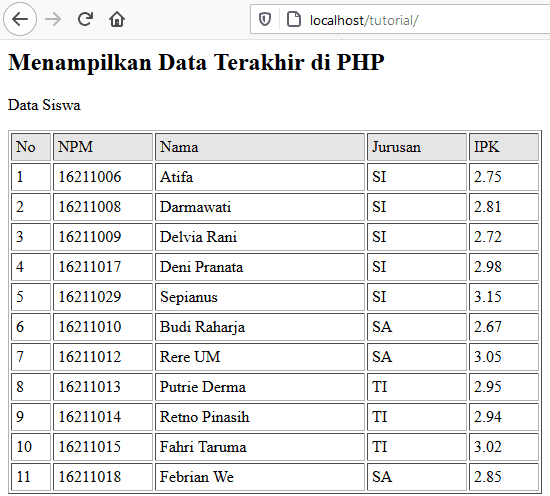
Task: Click row number 7 in No column
Action: tap(31, 357)
